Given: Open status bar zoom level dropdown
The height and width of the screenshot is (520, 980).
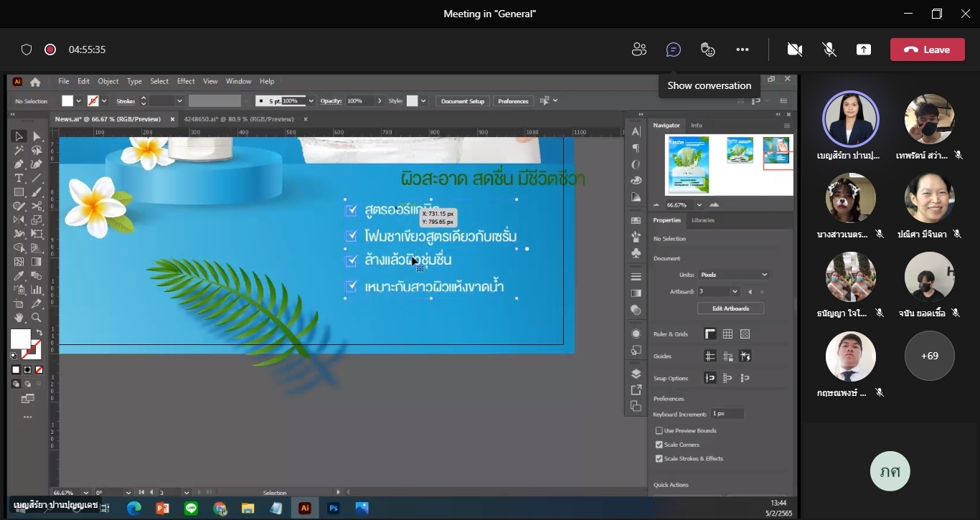Looking at the screenshot, I should (x=86, y=493).
